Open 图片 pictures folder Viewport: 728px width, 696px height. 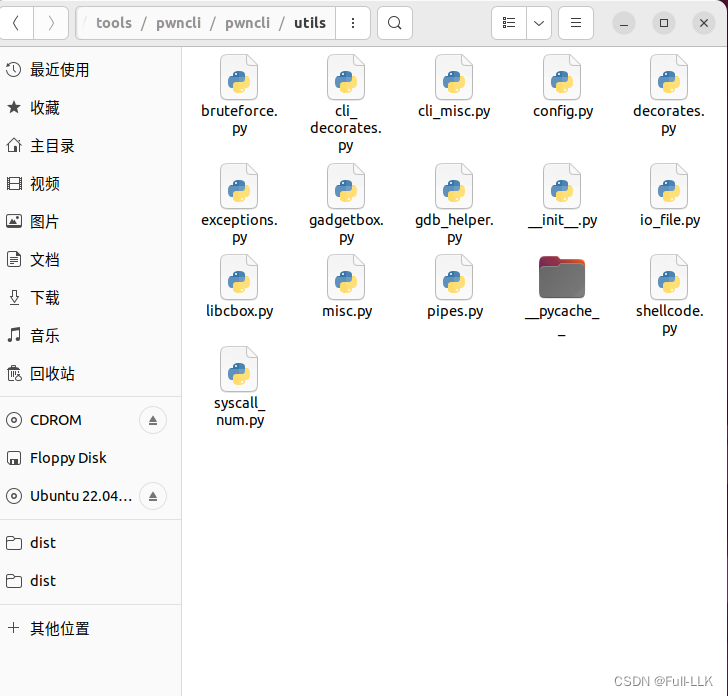coord(91,222)
